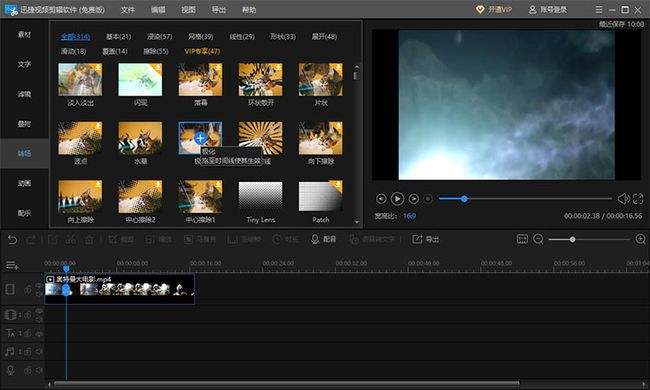This screenshot has width=650, height=390.
Task: Select the Tiny Lens transition thumbnail
Action: pos(260,196)
